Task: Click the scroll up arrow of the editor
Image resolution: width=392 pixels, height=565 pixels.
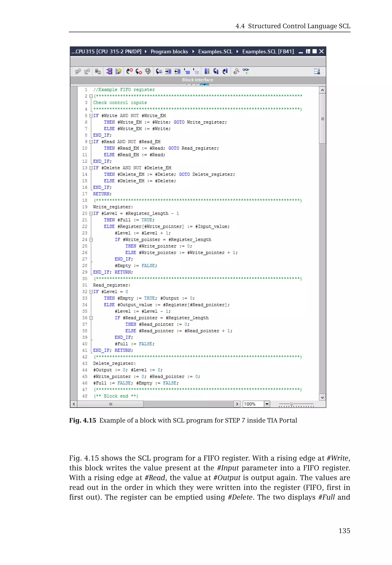Action: (323, 90)
